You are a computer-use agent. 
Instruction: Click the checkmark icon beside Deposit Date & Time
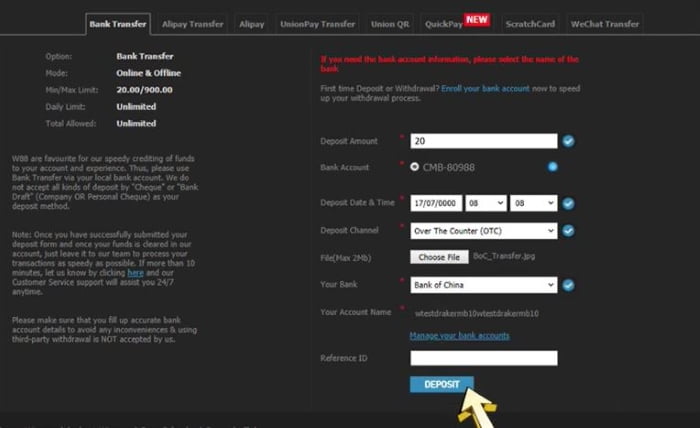pos(568,204)
